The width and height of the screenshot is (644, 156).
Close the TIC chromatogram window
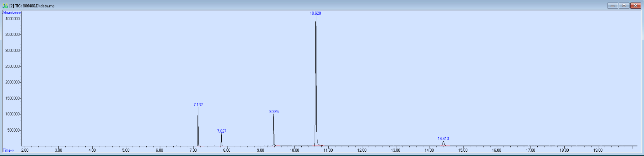pyautogui.click(x=635, y=6)
